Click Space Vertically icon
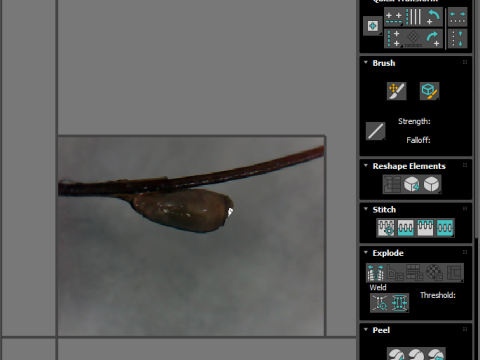 click(x=457, y=39)
